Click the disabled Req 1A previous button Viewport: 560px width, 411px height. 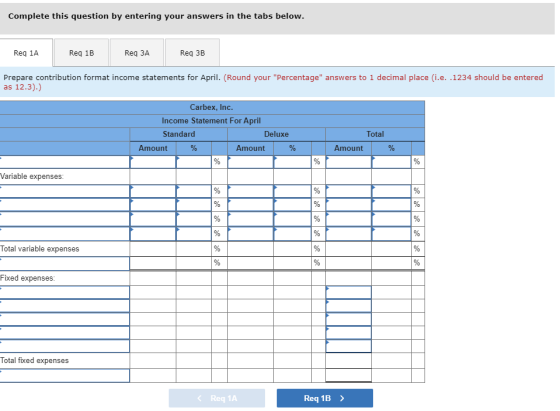coord(217,398)
